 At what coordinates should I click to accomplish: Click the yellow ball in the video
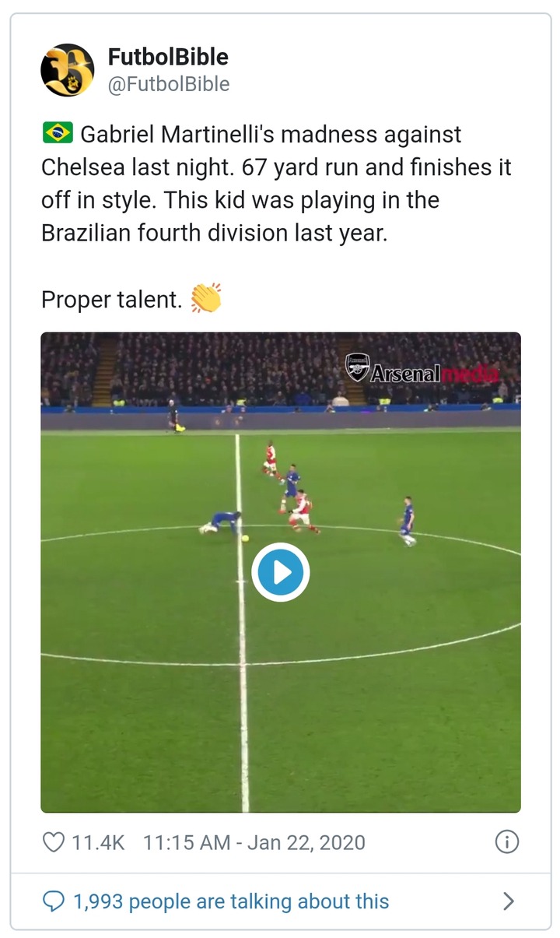[x=245, y=537]
